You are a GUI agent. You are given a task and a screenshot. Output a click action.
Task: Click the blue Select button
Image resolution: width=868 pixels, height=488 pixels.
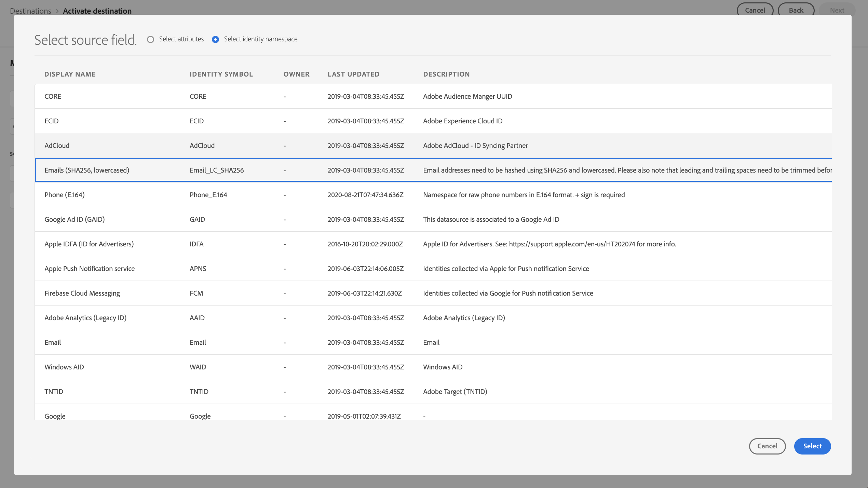pos(812,446)
